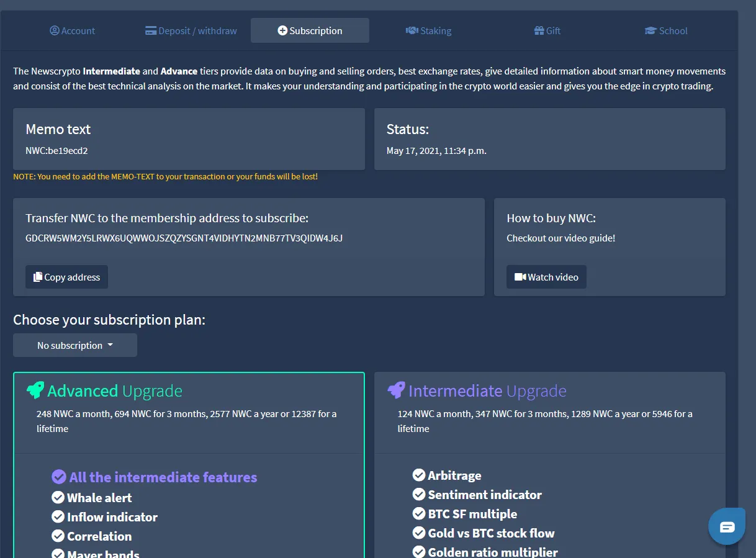The image size is (756, 558).
Task: Click the Correlation feature text
Action: pos(99,536)
